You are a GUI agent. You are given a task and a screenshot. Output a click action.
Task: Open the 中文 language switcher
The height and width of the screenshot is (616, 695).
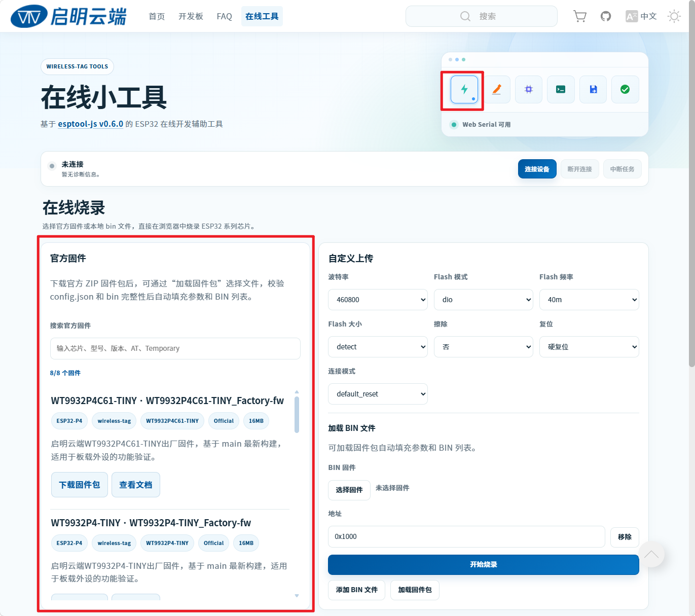coord(641,16)
